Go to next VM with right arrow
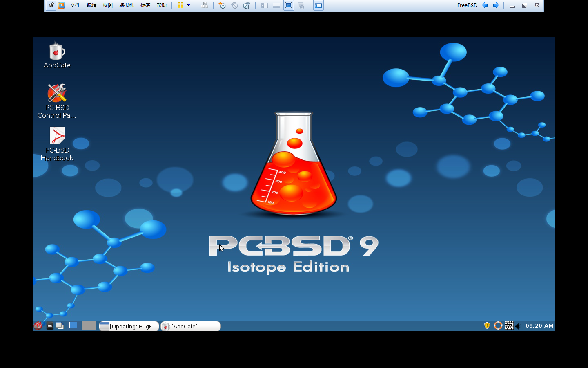The height and width of the screenshot is (368, 588). 496,5
